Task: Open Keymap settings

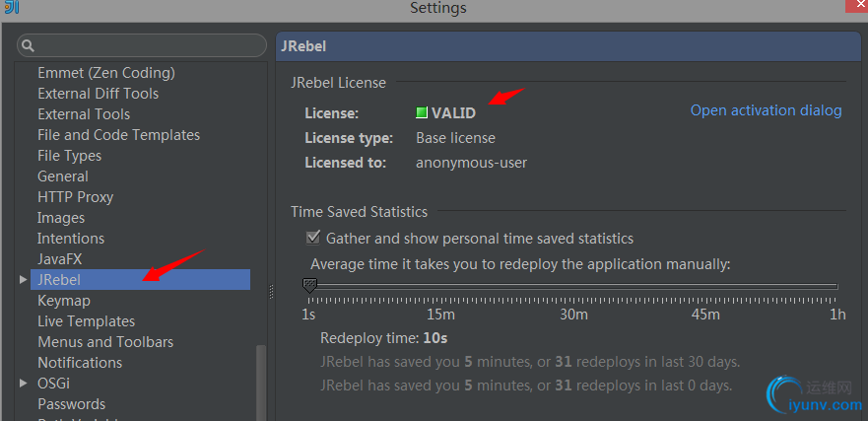Action: tap(64, 301)
